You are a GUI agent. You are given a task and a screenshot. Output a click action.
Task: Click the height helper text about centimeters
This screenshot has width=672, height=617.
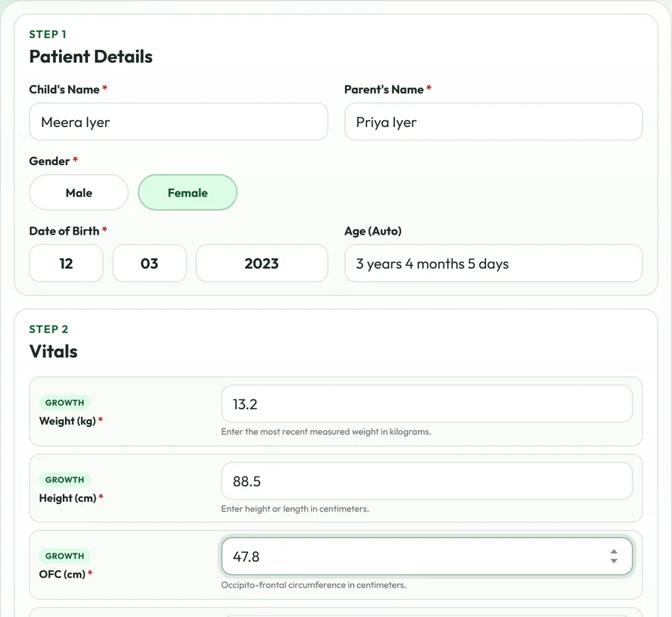pos(295,509)
